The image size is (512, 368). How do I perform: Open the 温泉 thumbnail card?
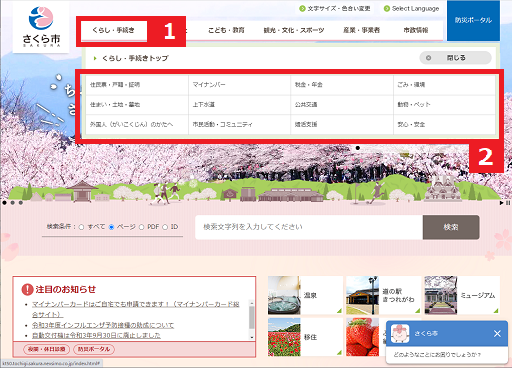coord(305,295)
